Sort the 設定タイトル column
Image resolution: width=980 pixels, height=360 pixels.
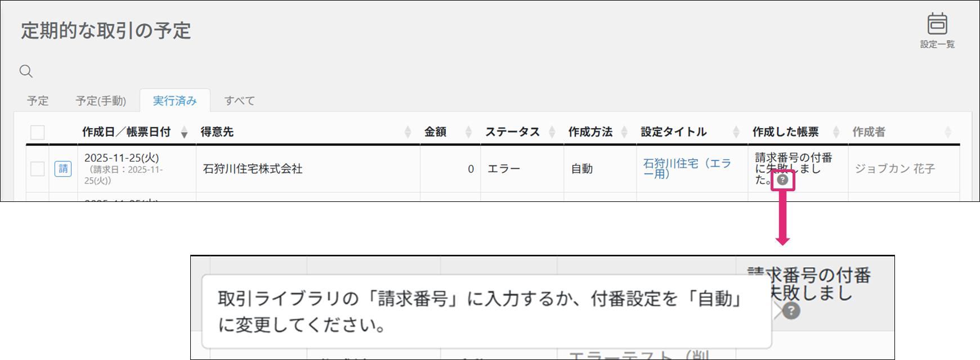[736, 132]
